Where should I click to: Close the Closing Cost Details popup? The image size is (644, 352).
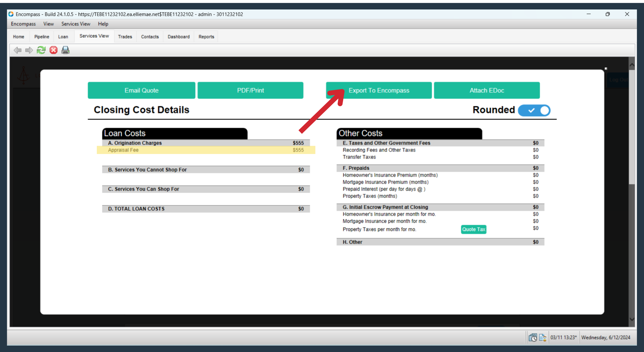(x=606, y=68)
